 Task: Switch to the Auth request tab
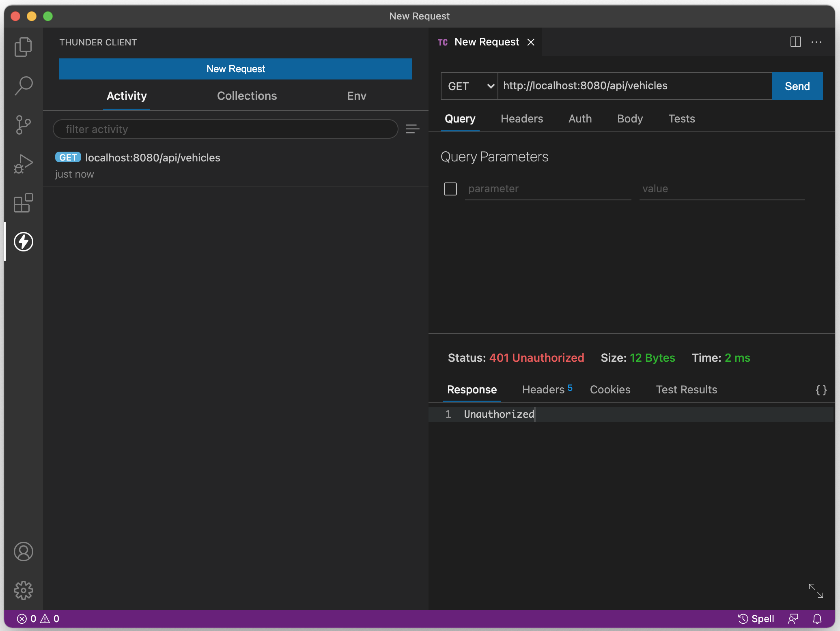click(x=580, y=119)
